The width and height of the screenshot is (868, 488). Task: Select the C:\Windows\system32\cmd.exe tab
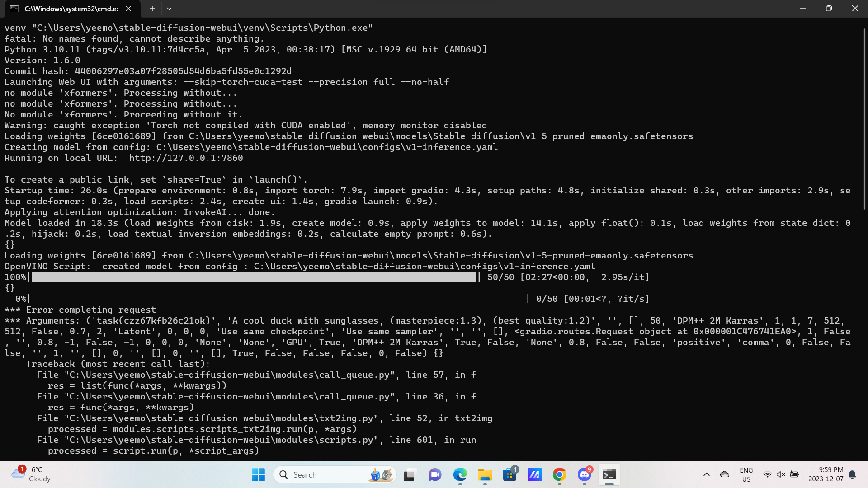click(x=70, y=9)
